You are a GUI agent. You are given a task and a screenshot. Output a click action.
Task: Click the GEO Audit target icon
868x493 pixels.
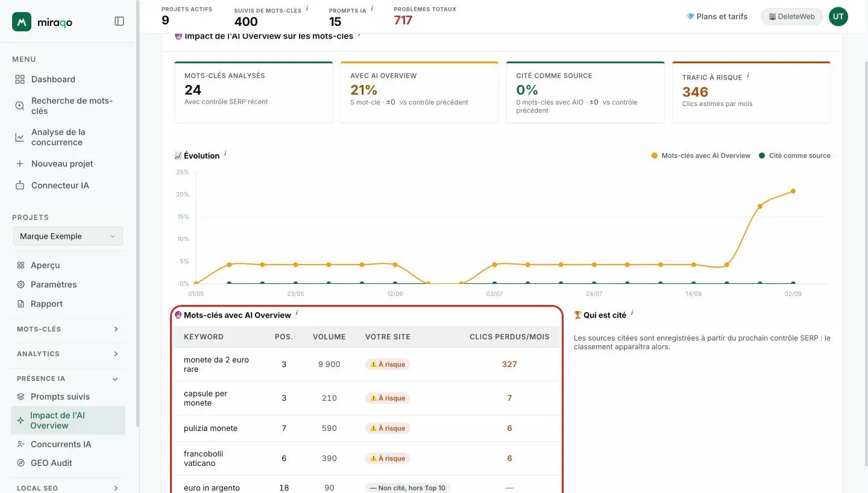click(x=20, y=463)
